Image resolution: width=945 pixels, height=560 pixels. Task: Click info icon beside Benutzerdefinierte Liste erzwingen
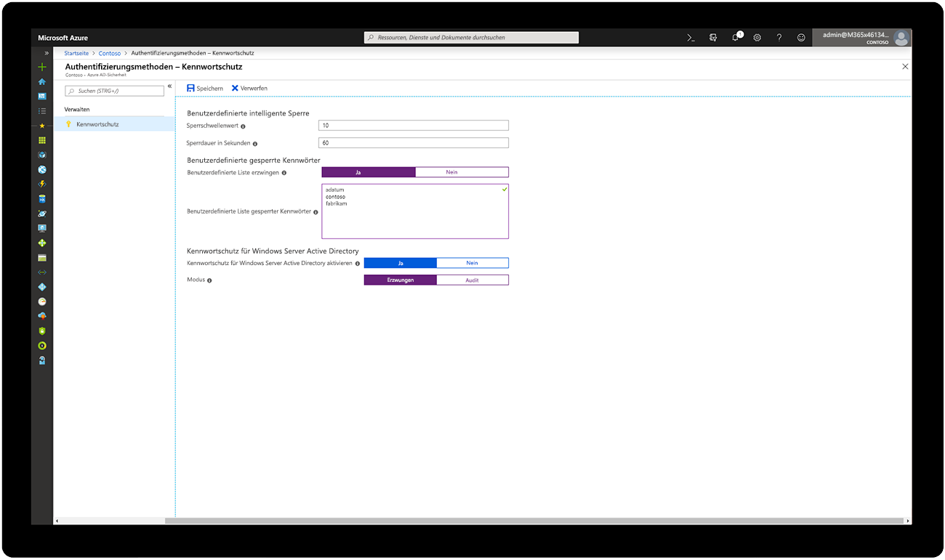284,173
